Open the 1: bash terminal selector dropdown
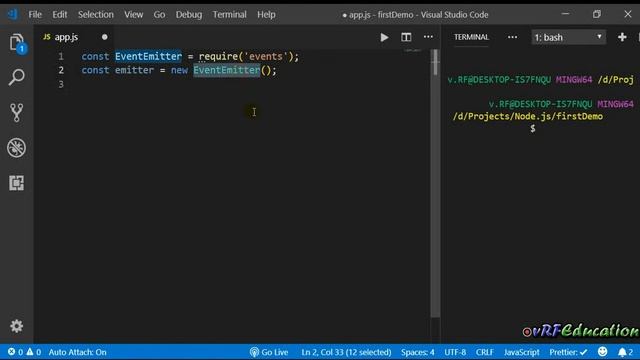Image resolution: width=640 pixels, height=360 pixels. (568, 38)
